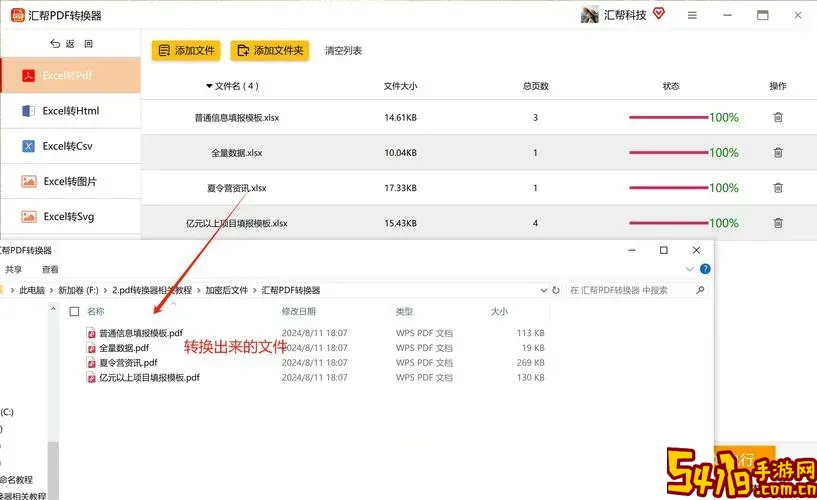Click PDF icon of 夏令营资讯.pdf
This screenshot has height=500, width=817.
pyautogui.click(x=91, y=362)
